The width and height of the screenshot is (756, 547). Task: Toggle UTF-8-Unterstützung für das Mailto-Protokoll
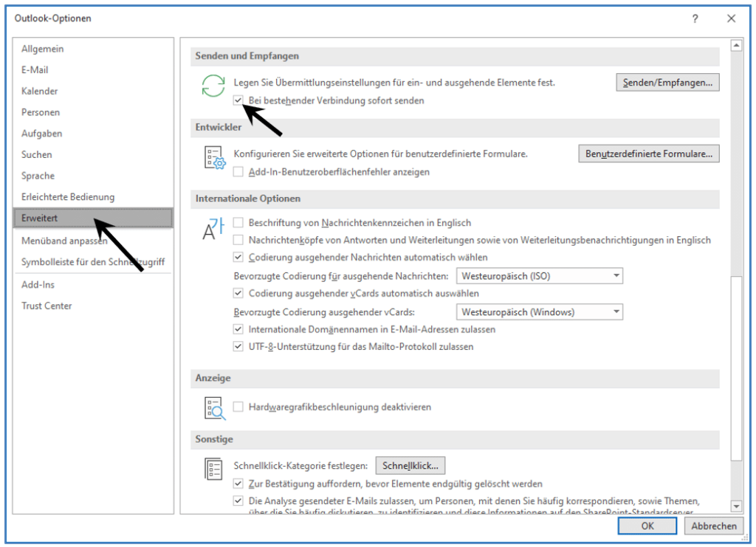point(238,346)
